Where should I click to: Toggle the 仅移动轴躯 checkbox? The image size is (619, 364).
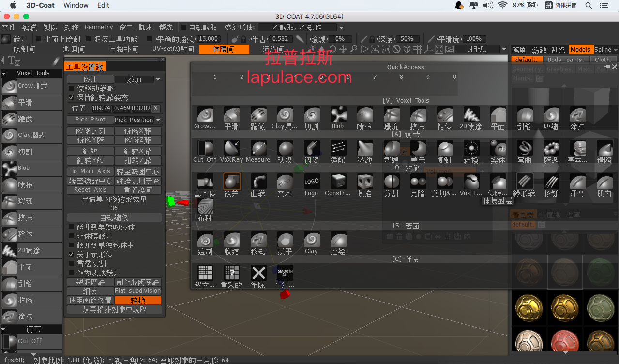coord(72,89)
